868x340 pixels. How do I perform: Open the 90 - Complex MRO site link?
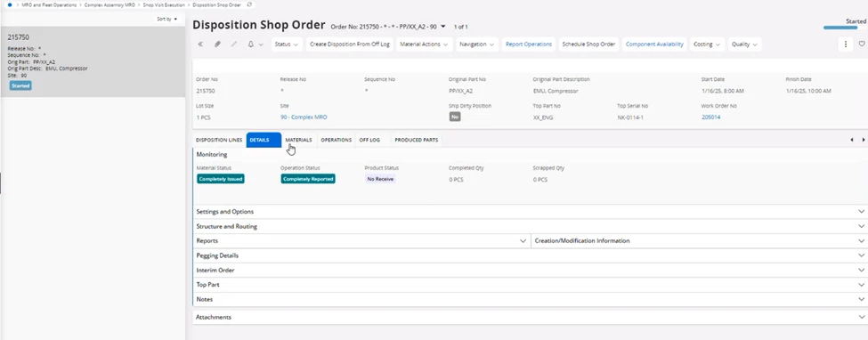[304, 117]
